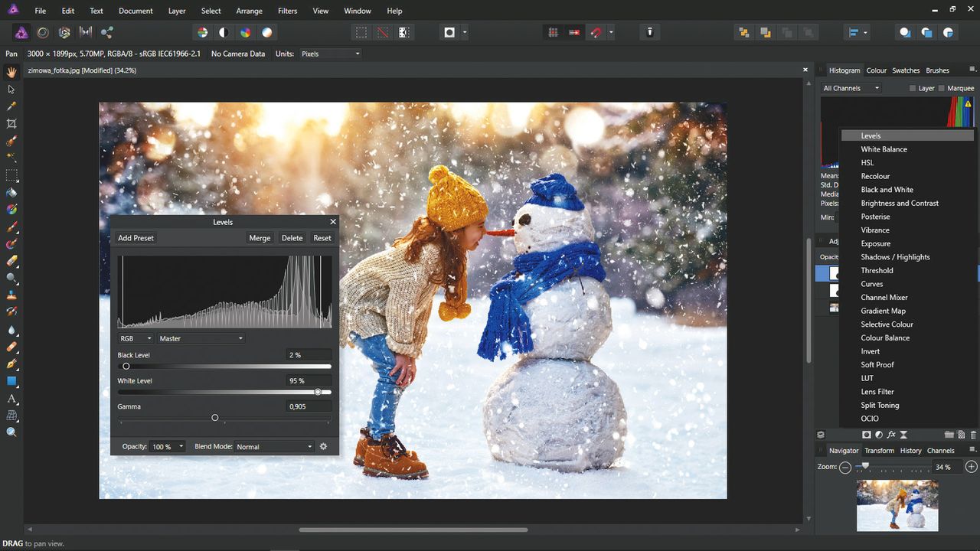Switch to the Liquify Persona
Viewport: 980px width, 551px height.
43,32
